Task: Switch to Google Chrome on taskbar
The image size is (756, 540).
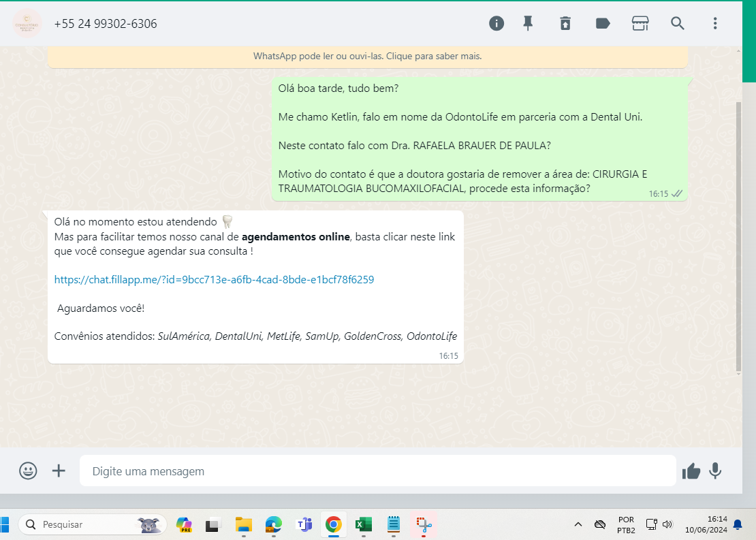Action: coord(334,524)
